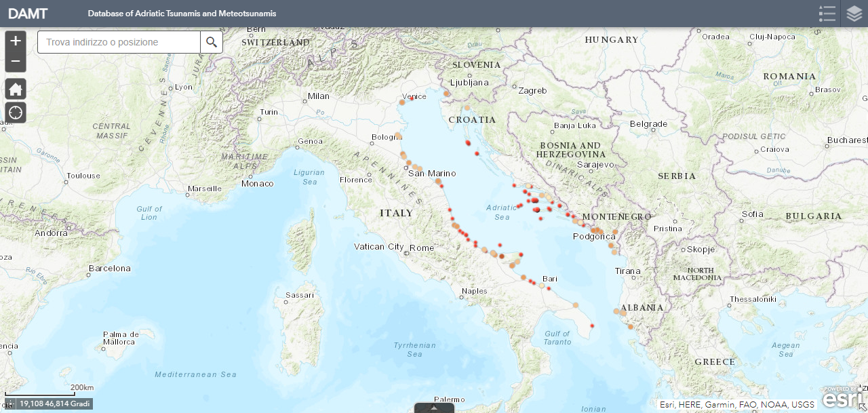868x413 pixels.
Task: Click the 200km scale bar
Action: click(x=41, y=391)
